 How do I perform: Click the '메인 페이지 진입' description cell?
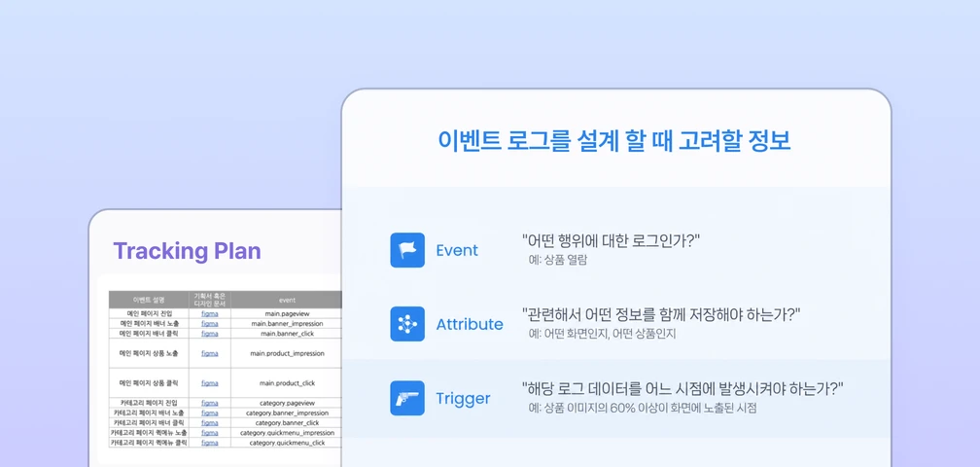149,313
